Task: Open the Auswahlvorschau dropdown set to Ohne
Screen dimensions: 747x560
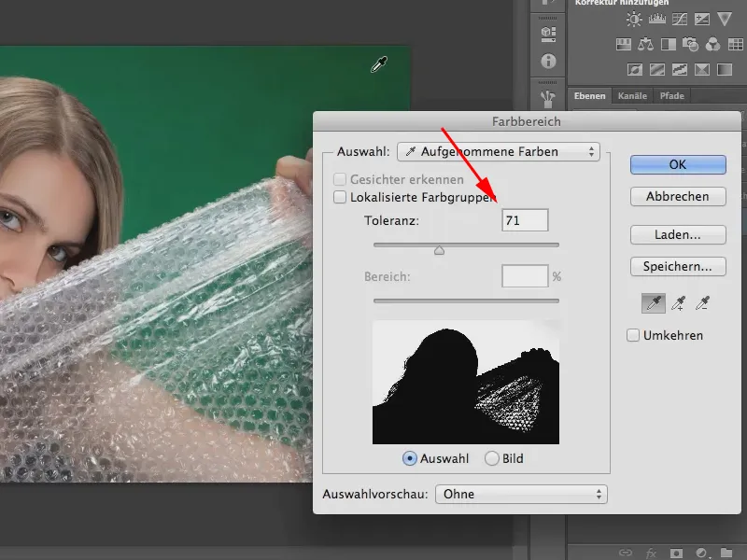Action: point(521,495)
